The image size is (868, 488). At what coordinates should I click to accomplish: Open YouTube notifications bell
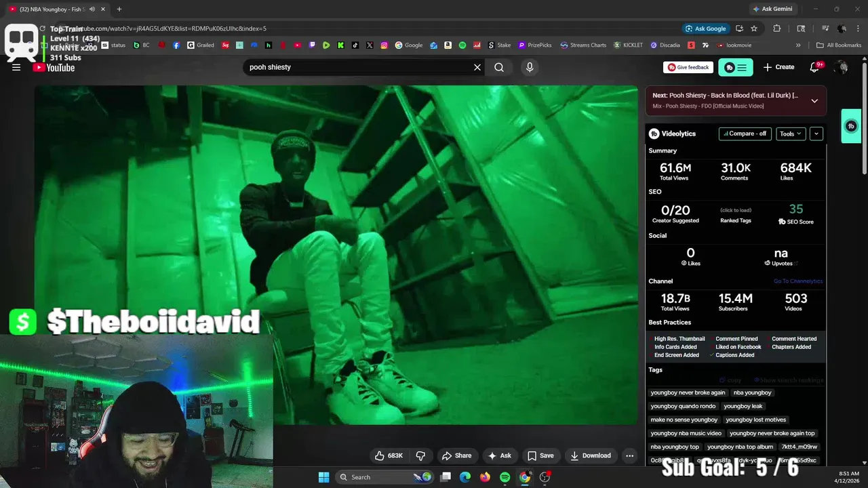click(815, 67)
